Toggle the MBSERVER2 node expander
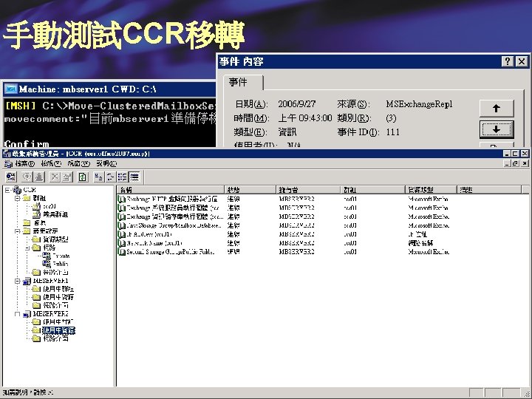 coord(17,314)
